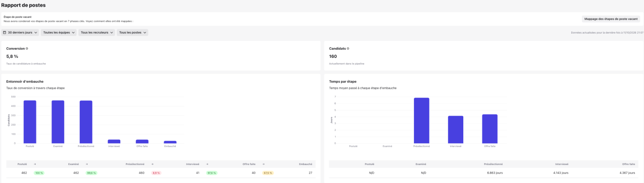644x183 pixels.
Task: Click the arrow after the funnel Présélectionné header
Action: click(153, 164)
